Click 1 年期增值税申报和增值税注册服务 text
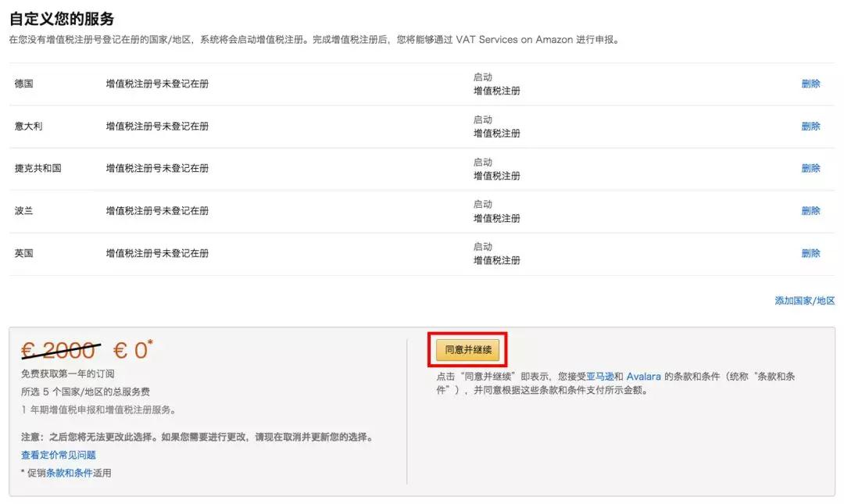This screenshot has width=844, height=504. click(x=98, y=409)
